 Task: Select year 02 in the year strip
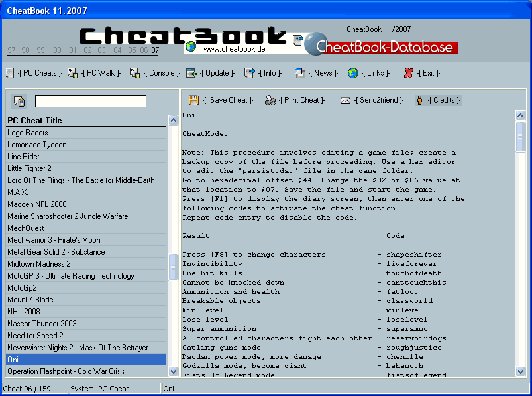tap(87, 50)
